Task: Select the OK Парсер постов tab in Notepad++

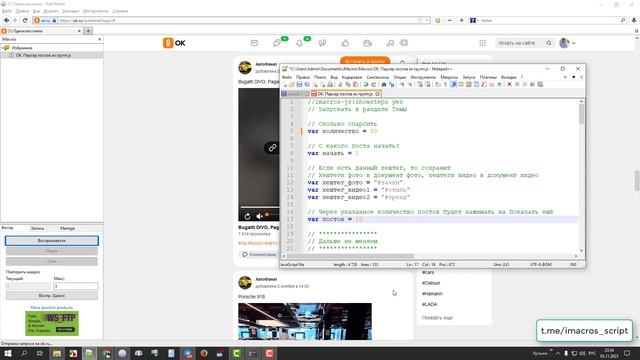Action: [345, 94]
